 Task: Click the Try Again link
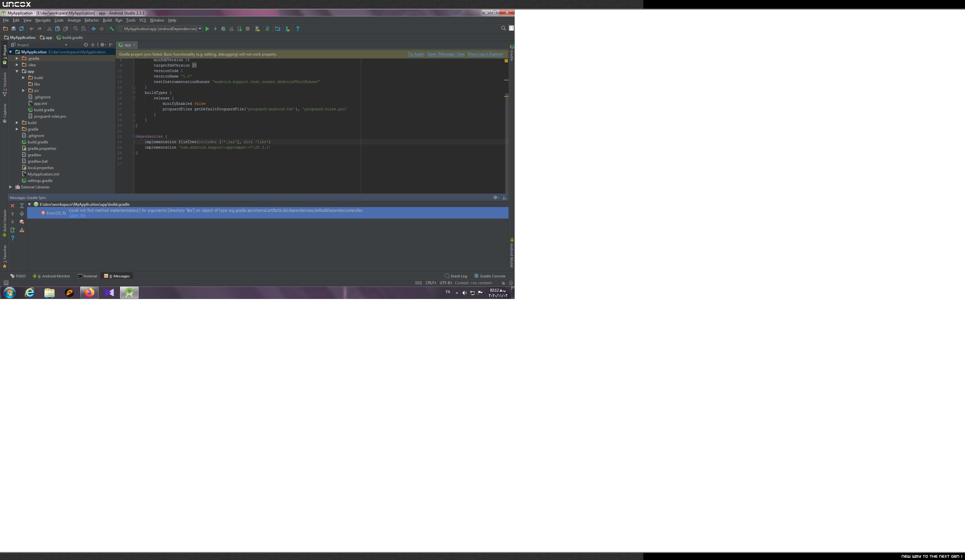click(x=416, y=54)
